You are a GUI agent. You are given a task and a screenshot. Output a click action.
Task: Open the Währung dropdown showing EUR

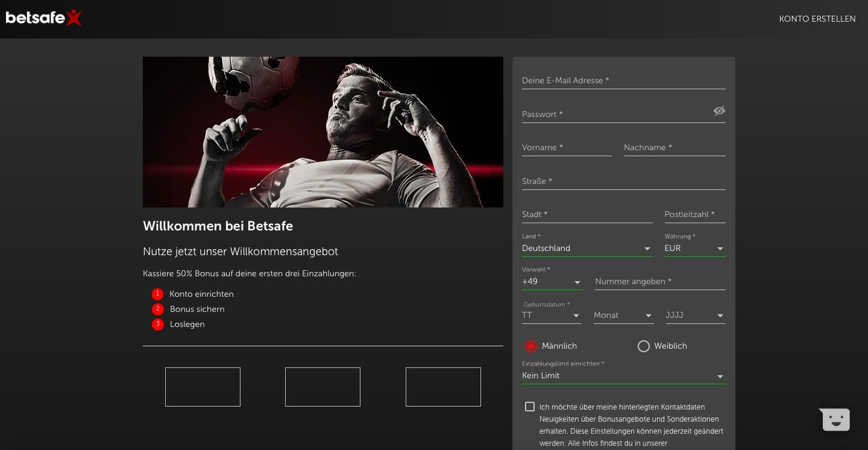point(695,248)
